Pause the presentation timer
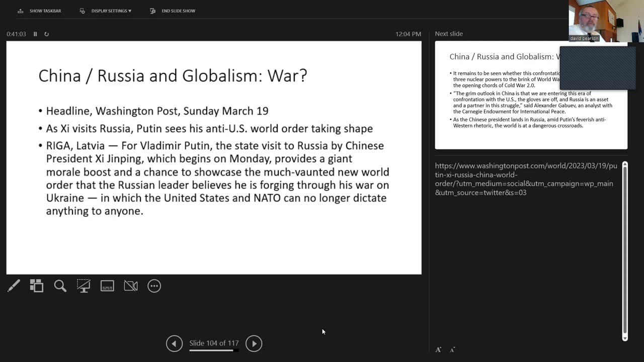 (x=35, y=34)
